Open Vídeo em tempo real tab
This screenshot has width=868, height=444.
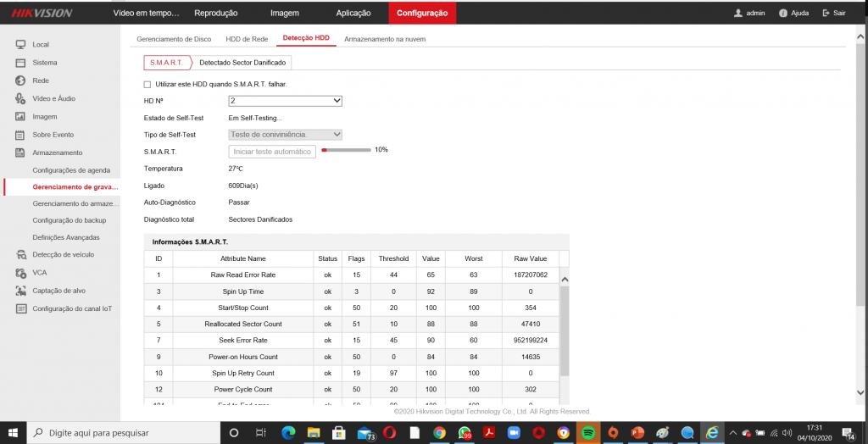click(146, 14)
